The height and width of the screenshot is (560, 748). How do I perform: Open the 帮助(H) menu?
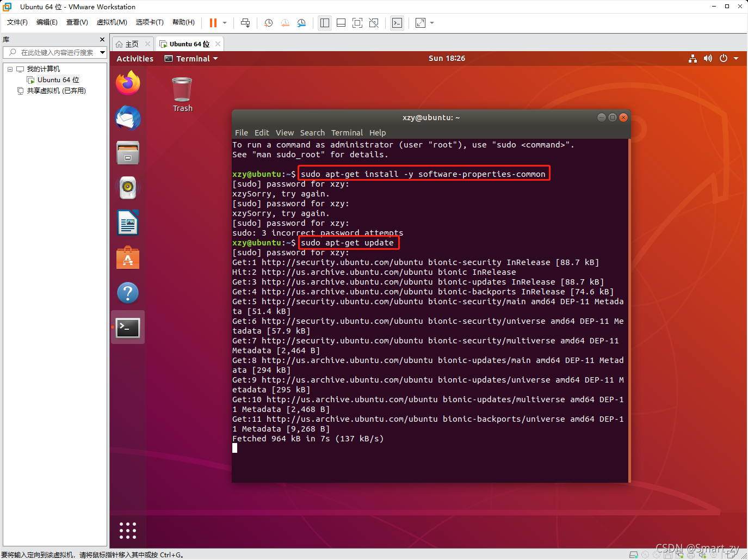[183, 22]
